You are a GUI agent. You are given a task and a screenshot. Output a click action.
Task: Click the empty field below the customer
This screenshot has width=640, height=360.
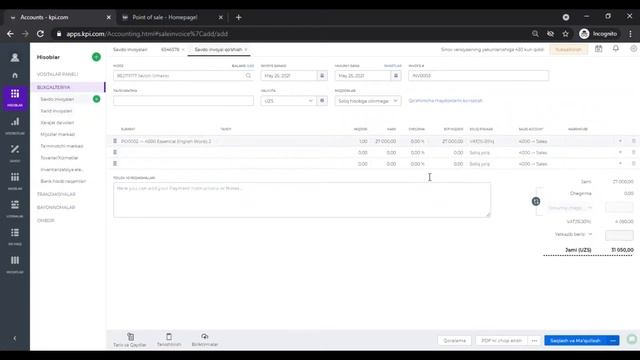click(183, 101)
